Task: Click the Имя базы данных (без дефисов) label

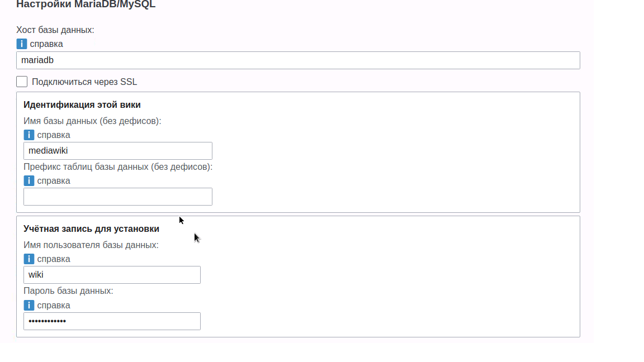Action: pos(92,121)
